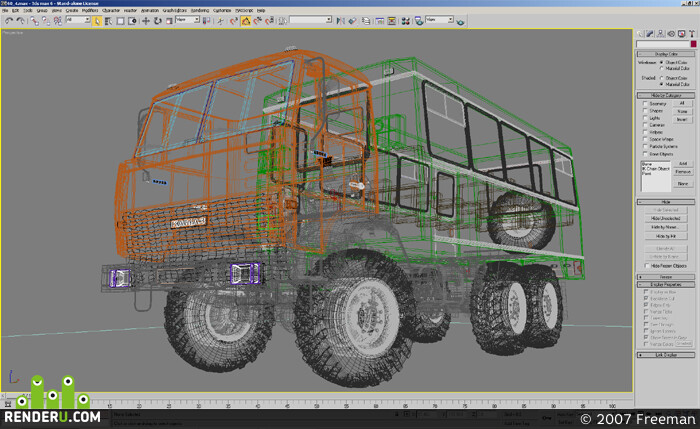Check the Lights hide category box
This screenshot has height=429, width=700.
click(x=645, y=117)
